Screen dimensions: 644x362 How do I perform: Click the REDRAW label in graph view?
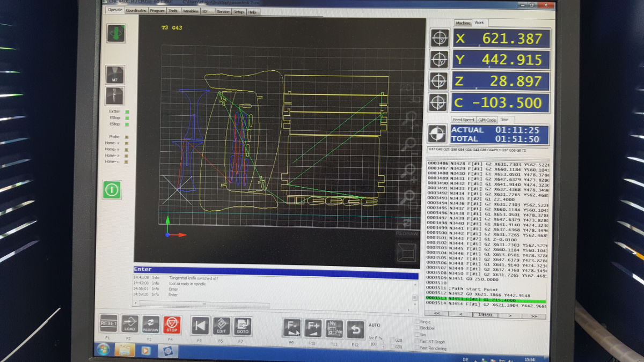(407, 234)
